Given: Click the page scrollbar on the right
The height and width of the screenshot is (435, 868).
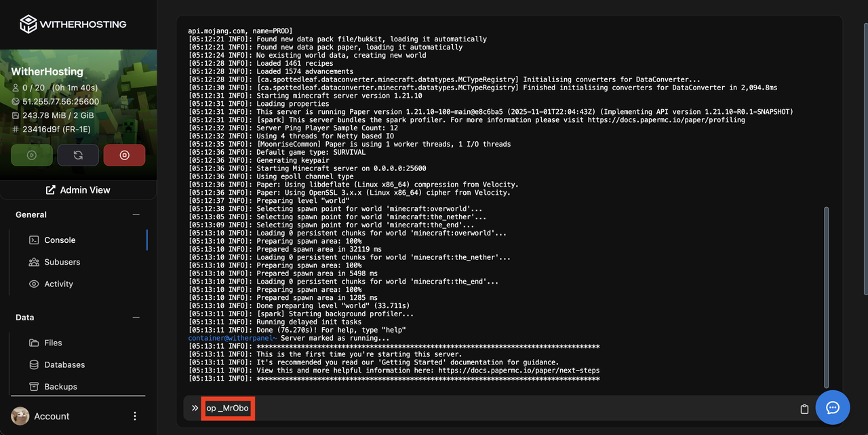Looking at the screenshot, I should 865,159.
